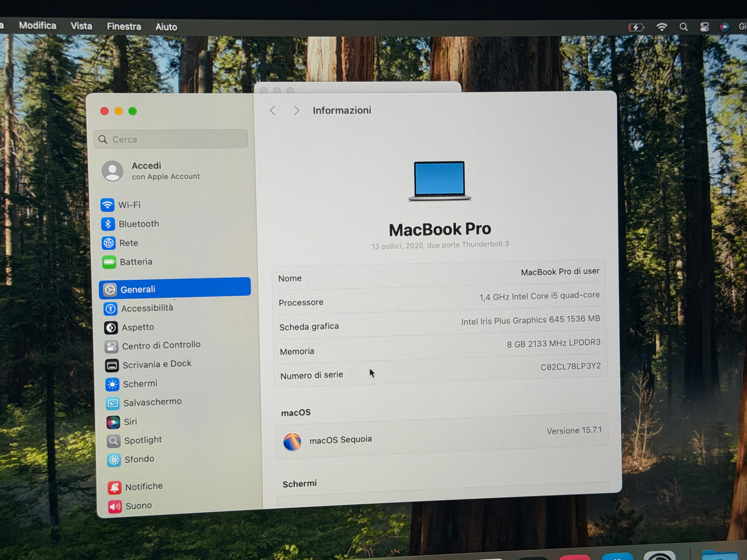Select the Rete globe icon

click(109, 243)
